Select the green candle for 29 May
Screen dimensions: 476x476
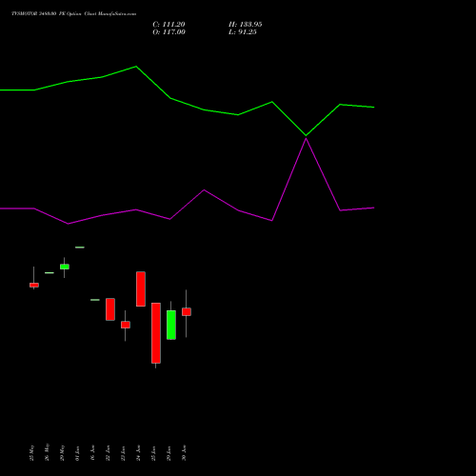[x=65, y=267]
